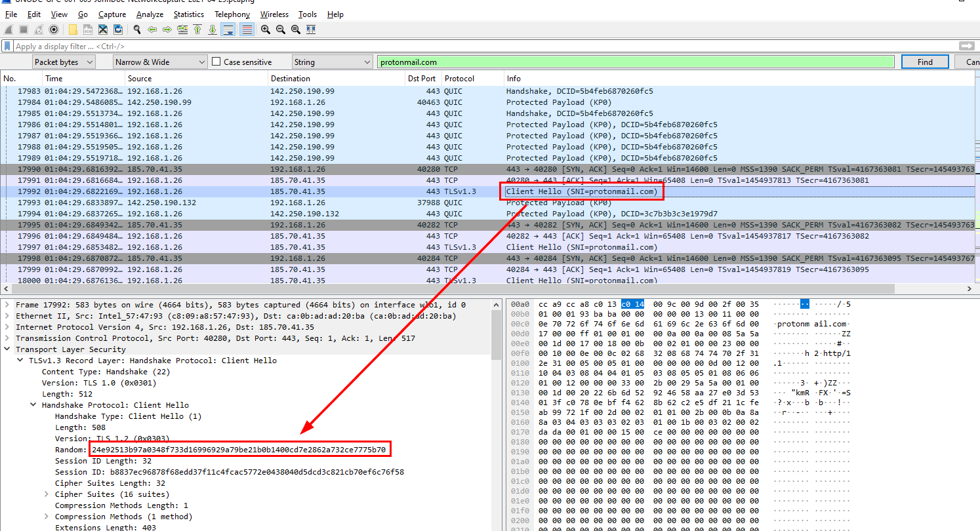980x531 pixels.
Task: Reload the capture file icon
Action: 118,29
